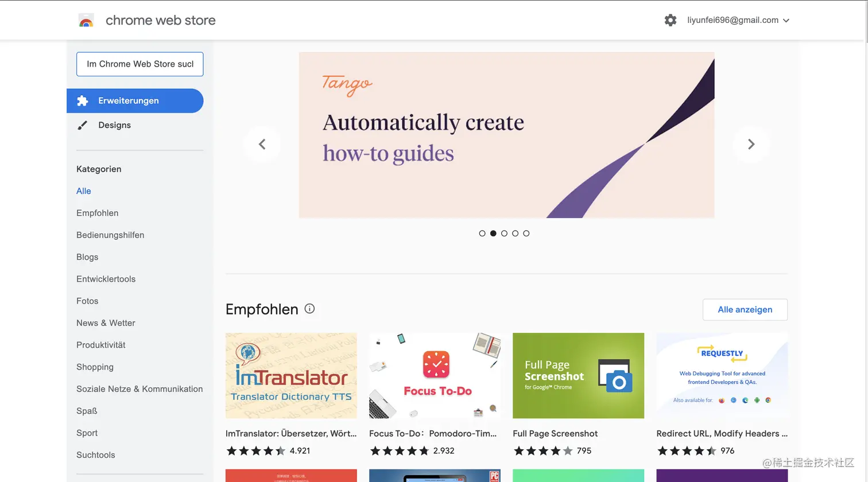This screenshot has width=868, height=482.
Task: Click the Designs paintbrush icon
Action: pos(83,125)
